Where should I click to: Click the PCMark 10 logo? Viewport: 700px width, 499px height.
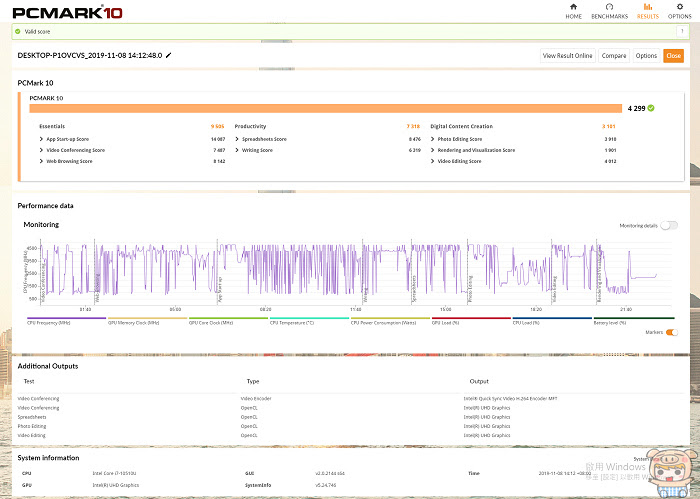click(67, 12)
